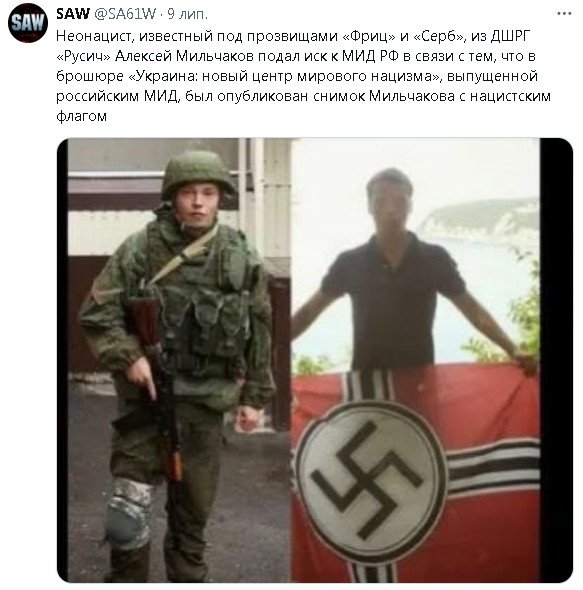Open the right photo with the red flag

(416, 360)
